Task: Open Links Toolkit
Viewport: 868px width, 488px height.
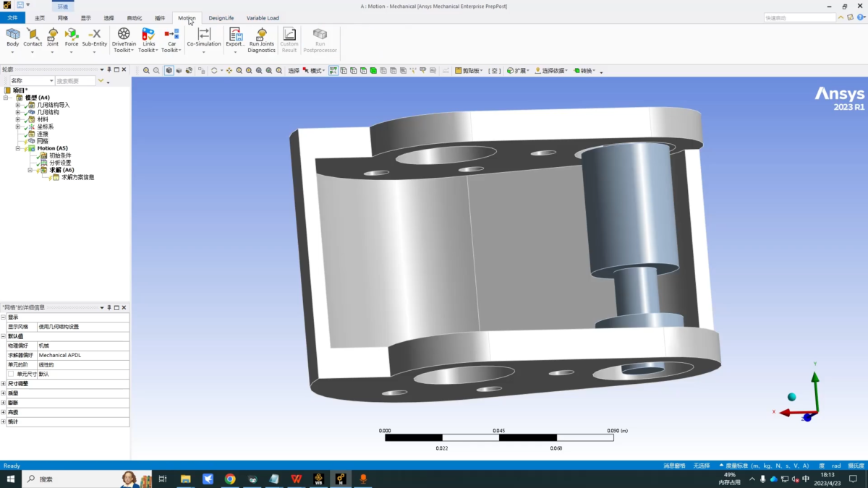Action: 148,40
